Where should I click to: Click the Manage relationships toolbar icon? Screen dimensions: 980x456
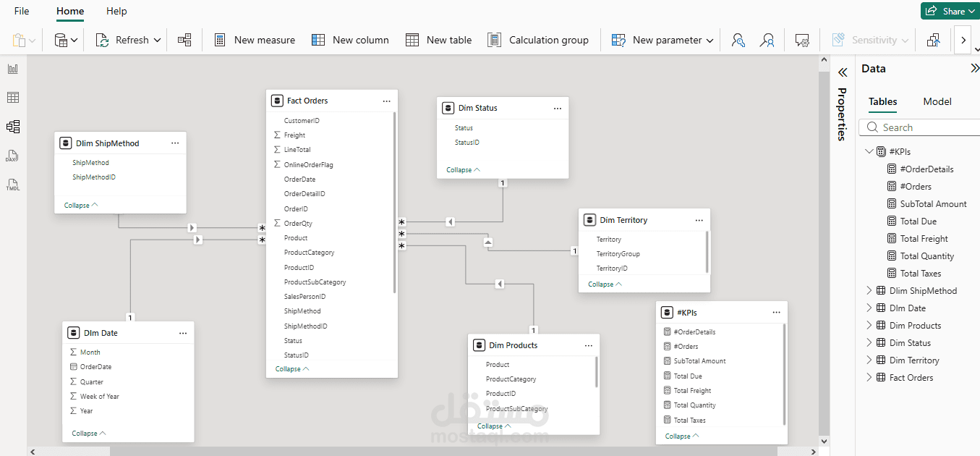(x=184, y=40)
